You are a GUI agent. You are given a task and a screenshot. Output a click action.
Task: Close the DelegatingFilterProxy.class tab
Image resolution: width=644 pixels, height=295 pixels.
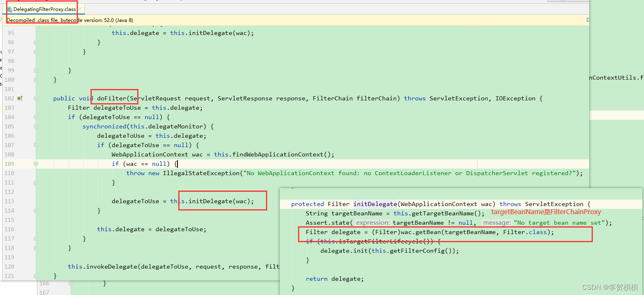point(80,9)
